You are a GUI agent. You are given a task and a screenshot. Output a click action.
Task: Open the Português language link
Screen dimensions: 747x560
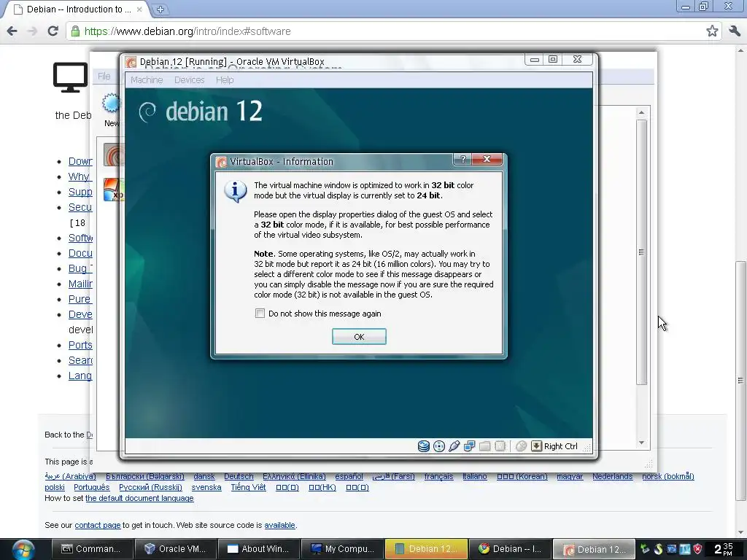[x=91, y=487]
